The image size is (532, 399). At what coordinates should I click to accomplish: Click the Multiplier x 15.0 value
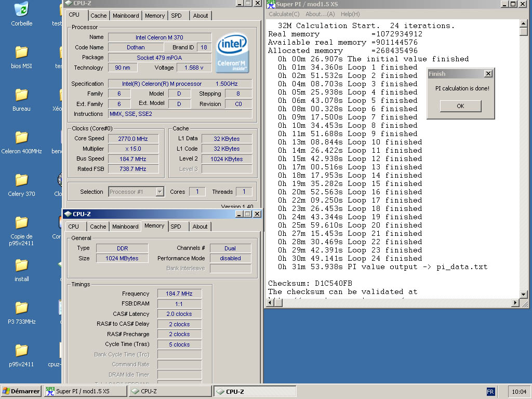(x=134, y=149)
